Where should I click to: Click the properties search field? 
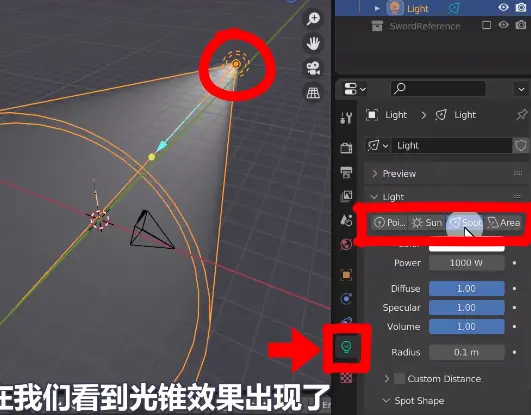tap(438, 89)
